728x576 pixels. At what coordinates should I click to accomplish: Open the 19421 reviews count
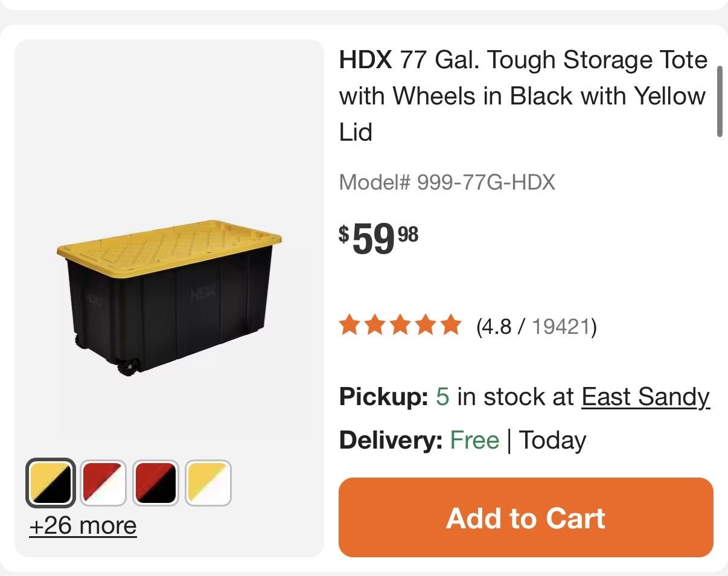click(x=560, y=327)
